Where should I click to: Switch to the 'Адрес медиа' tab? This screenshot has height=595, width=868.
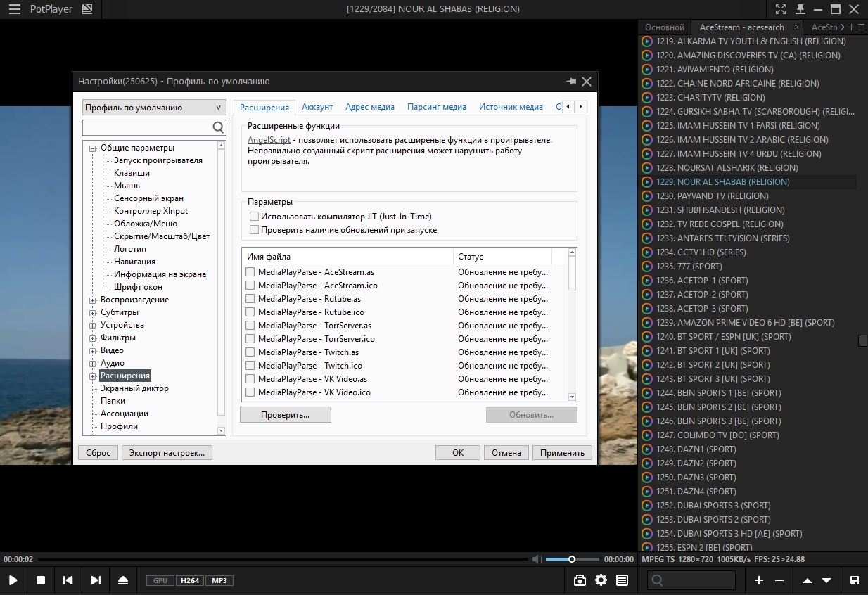tap(370, 107)
